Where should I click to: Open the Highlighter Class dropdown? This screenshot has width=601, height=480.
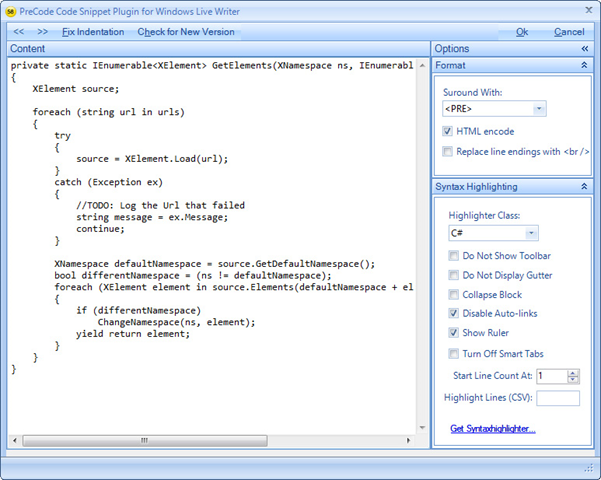(531, 233)
